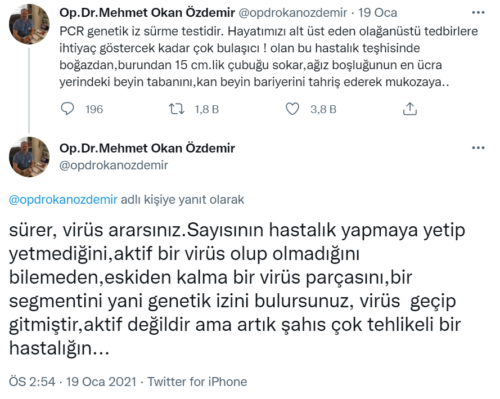This screenshot has height=399, width=500.
Task: Click the 19 Oca date link
Action: pos(378,13)
